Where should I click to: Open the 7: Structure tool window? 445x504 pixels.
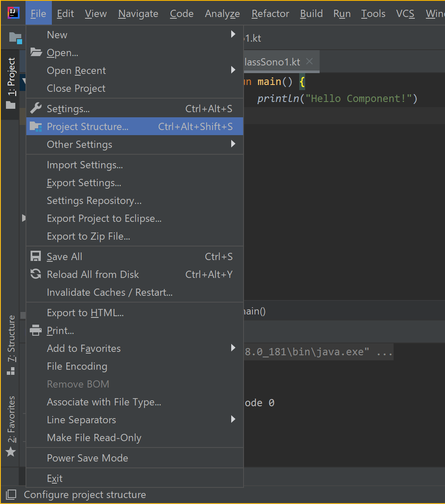click(x=11, y=345)
